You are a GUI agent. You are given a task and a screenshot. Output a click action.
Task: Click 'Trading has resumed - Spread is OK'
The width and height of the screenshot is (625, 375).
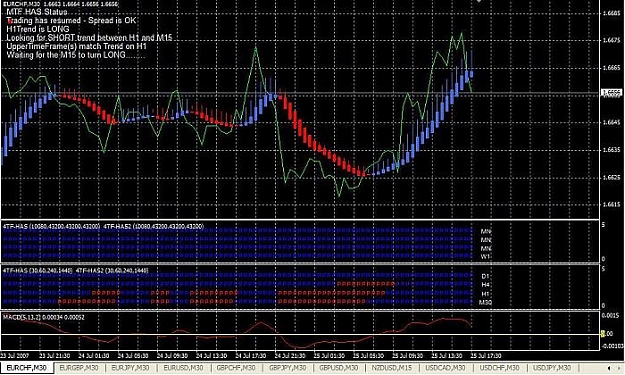(x=71, y=20)
